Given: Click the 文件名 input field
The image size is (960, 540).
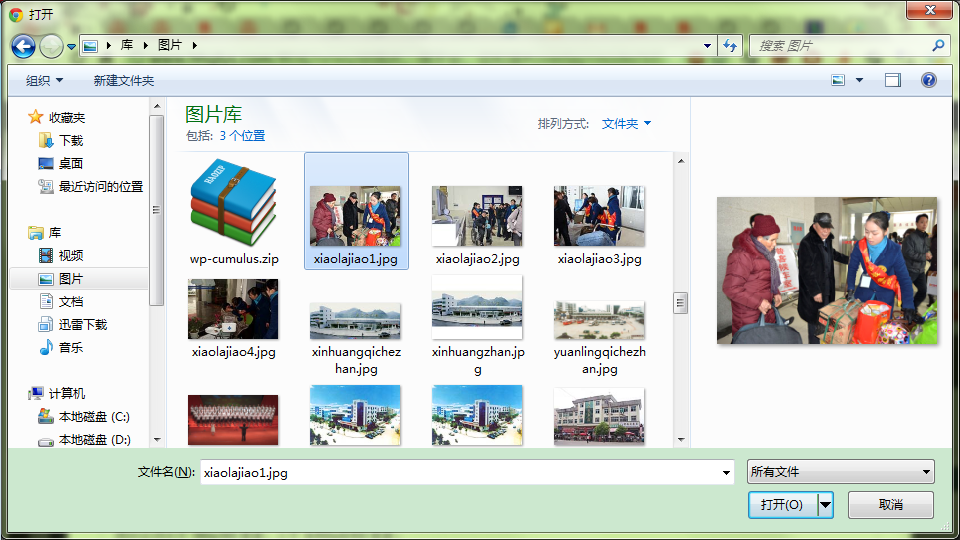Looking at the screenshot, I should coord(459,473).
